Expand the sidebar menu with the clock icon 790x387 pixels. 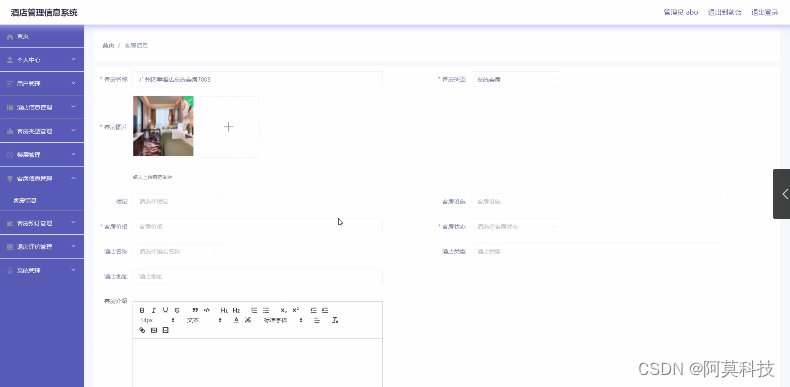[42, 155]
